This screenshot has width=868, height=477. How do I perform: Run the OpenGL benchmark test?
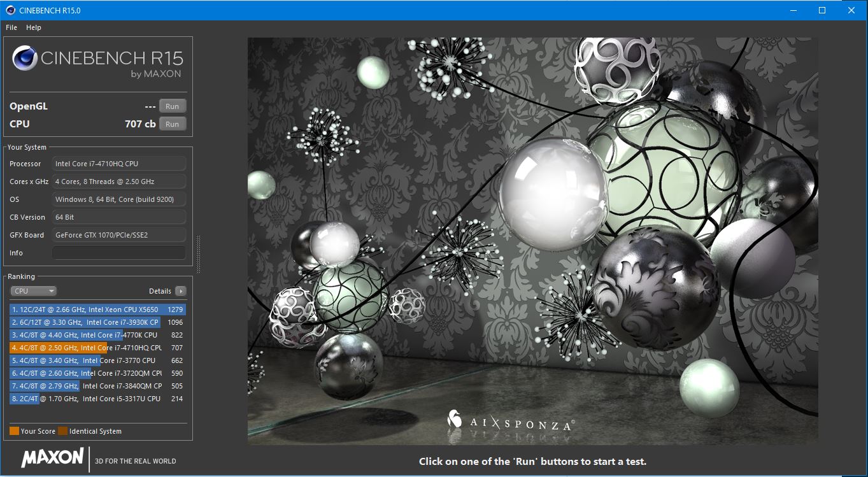[x=173, y=106]
